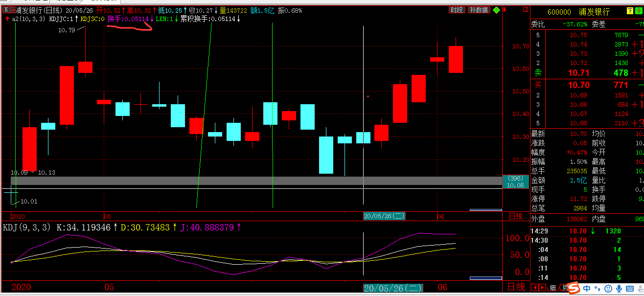This screenshot has width=644, height=296.
Task: Click the red arrow beside a2(10,3,3)
Action: 7,19
